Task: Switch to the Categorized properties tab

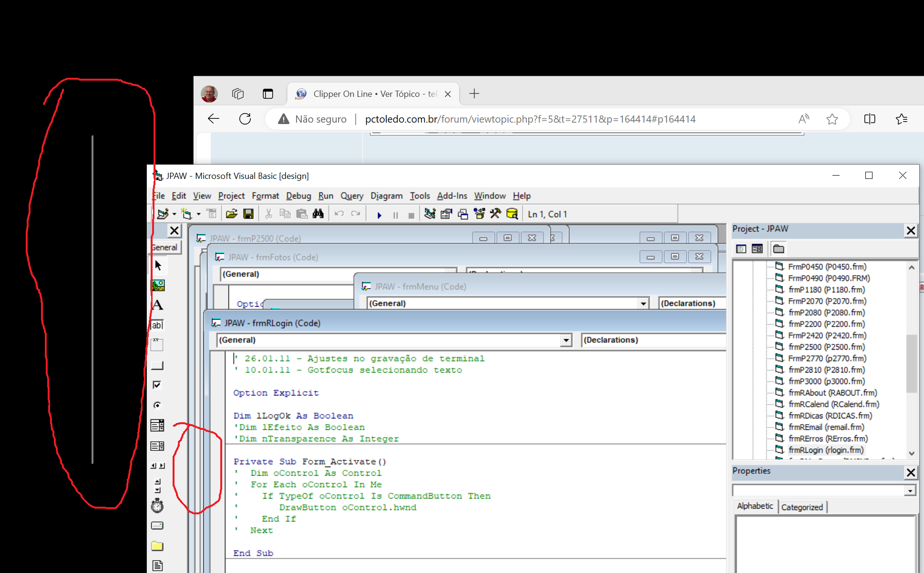Action: point(802,507)
